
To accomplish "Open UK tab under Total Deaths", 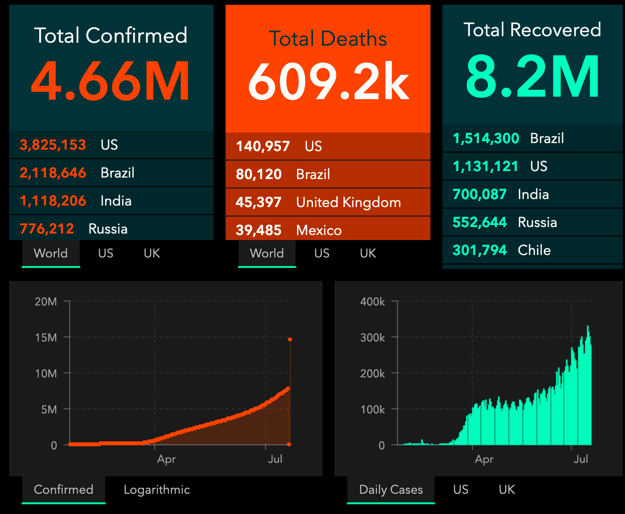I will coord(368,253).
